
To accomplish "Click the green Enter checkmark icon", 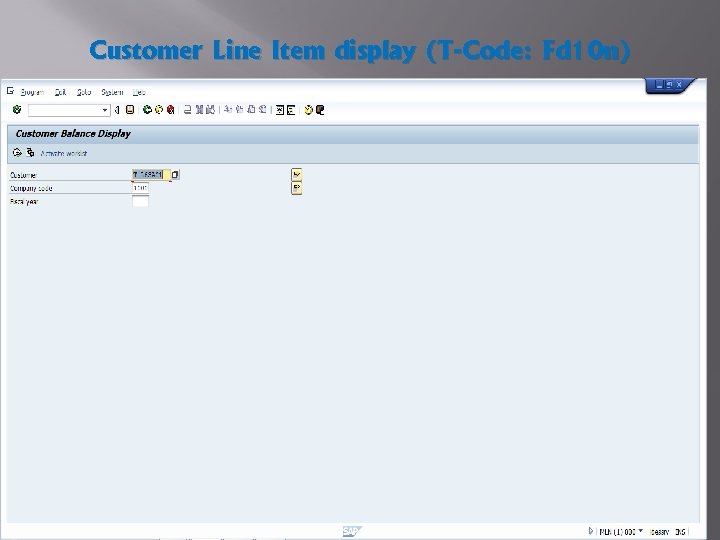I will [x=17, y=110].
